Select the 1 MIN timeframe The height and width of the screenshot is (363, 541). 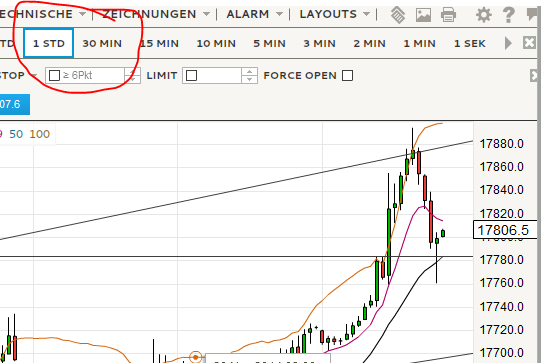(x=419, y=43)
